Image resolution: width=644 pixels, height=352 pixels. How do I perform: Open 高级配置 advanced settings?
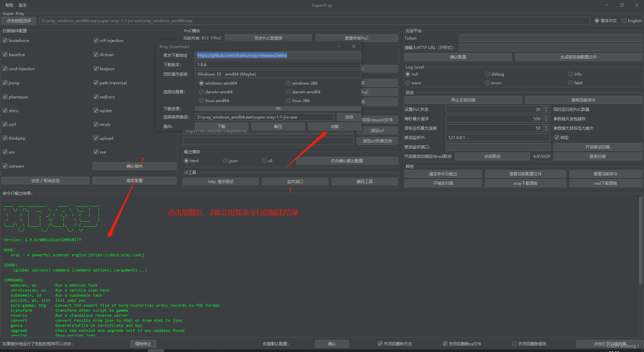point(134,180)
